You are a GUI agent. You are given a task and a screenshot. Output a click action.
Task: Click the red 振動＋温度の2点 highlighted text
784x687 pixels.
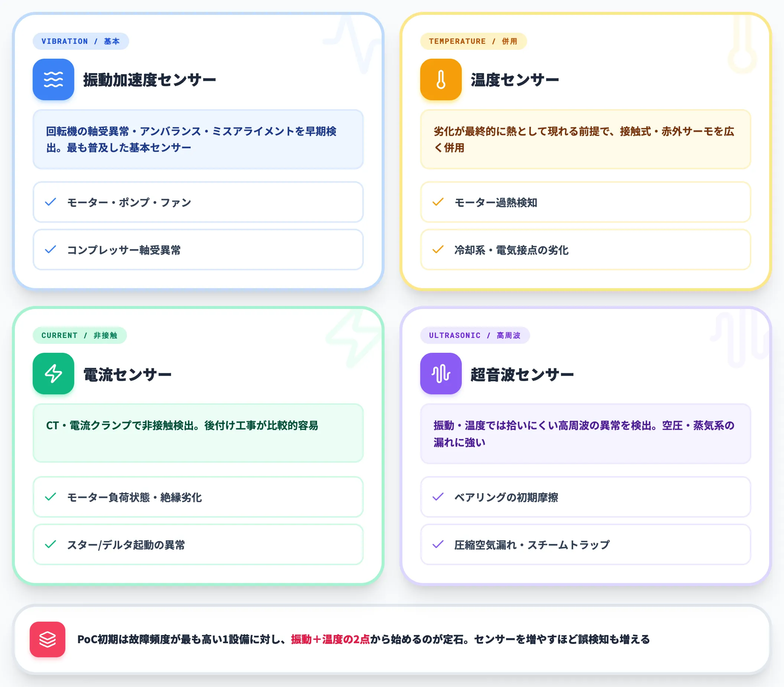tap(330, 639)
